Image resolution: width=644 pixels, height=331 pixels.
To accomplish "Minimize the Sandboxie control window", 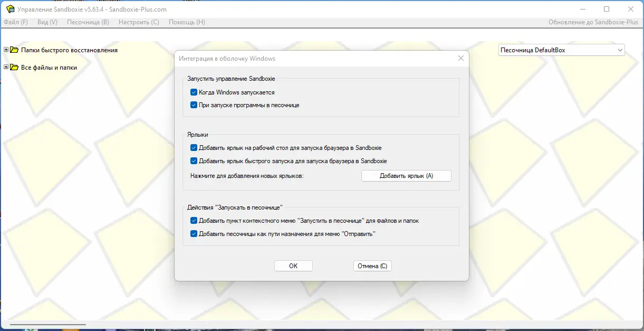I will coord(583,9).
